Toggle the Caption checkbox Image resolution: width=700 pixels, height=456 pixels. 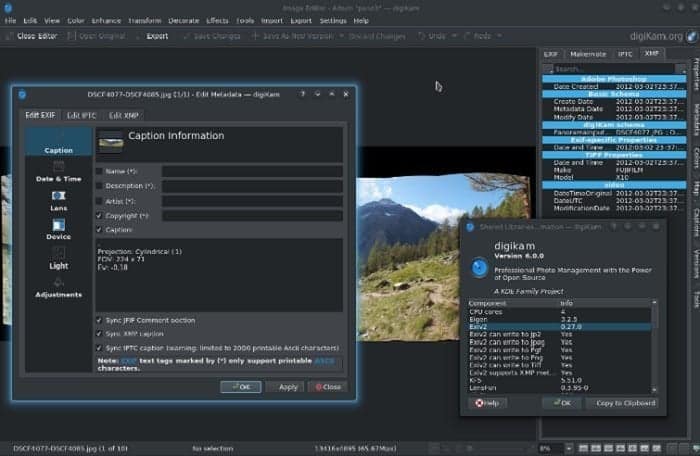tap(99, 230)
